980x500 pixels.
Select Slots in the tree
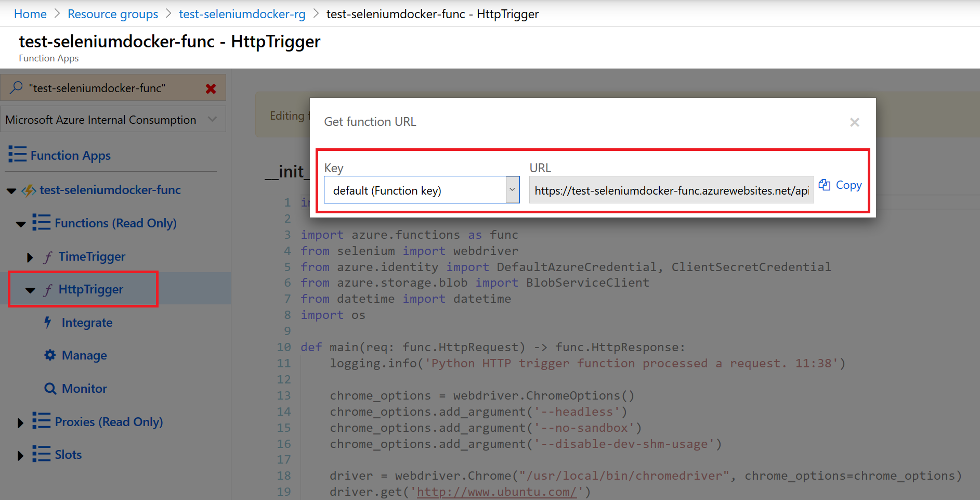click(68, 455)
